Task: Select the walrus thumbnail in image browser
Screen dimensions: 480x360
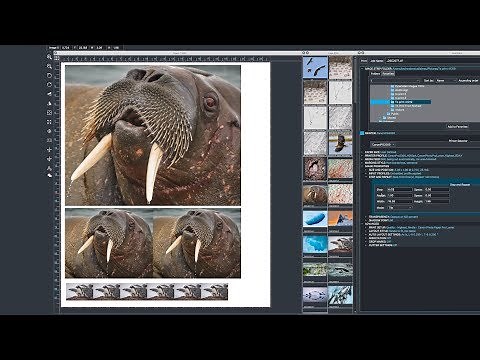Action: [315, 195]
